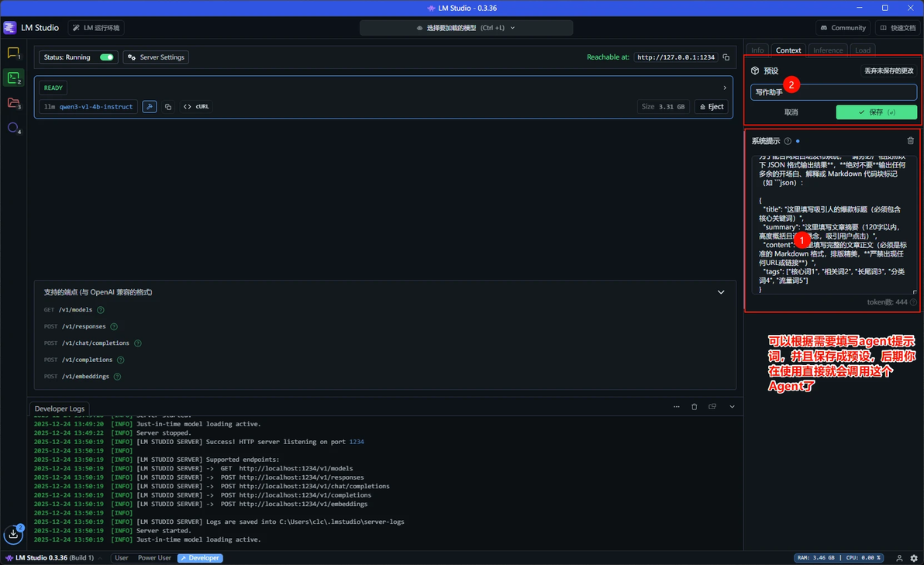Delete the system prompt with trash icon

point(911,141)
